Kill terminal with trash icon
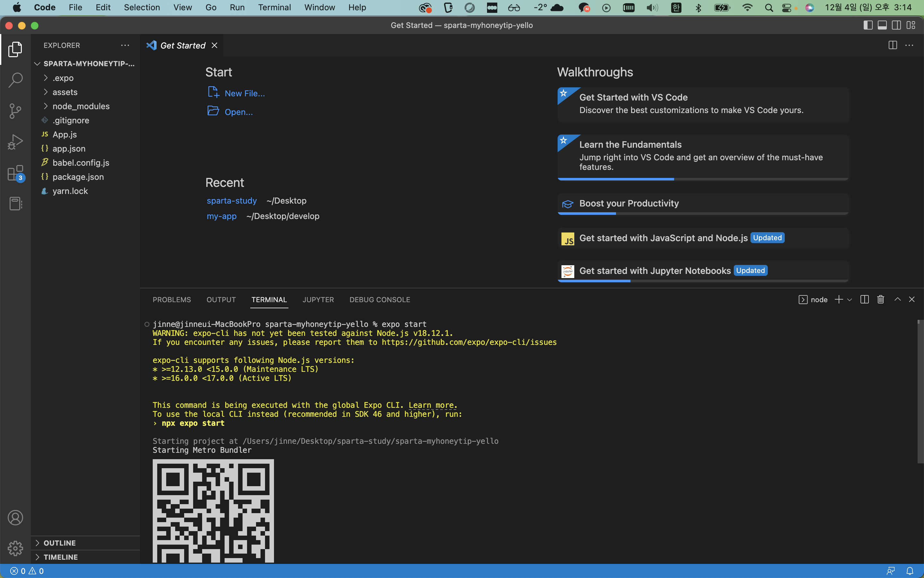The height and width of the screenshot is (578, 924). tap(881, 299)
